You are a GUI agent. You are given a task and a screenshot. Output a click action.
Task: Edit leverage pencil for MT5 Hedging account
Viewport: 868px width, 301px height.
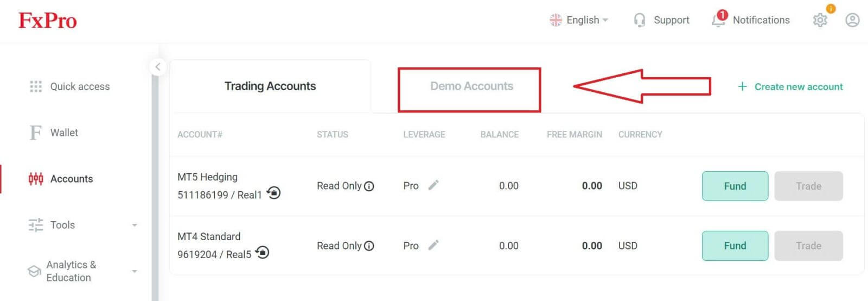coord(433,185)
